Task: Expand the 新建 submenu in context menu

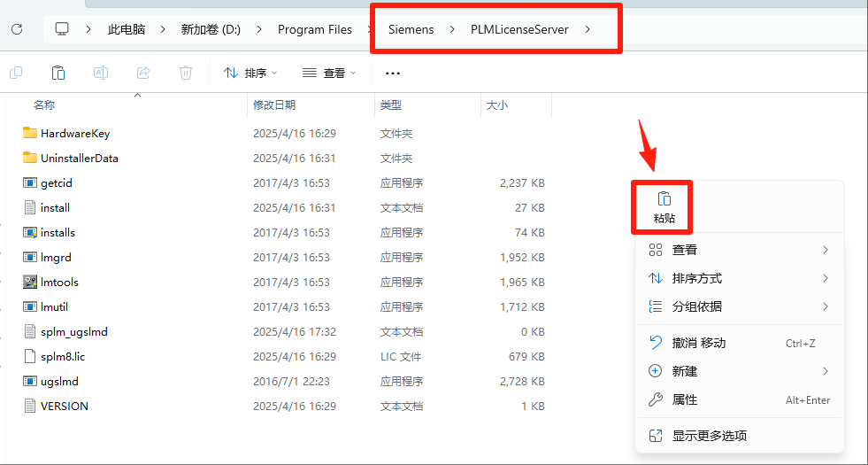Action: [825, 371]
